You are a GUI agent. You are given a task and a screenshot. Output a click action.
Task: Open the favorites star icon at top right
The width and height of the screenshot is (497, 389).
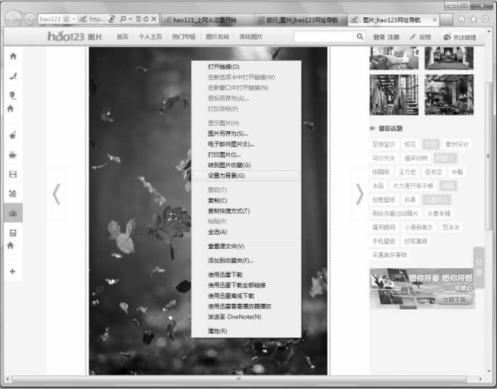473,19
